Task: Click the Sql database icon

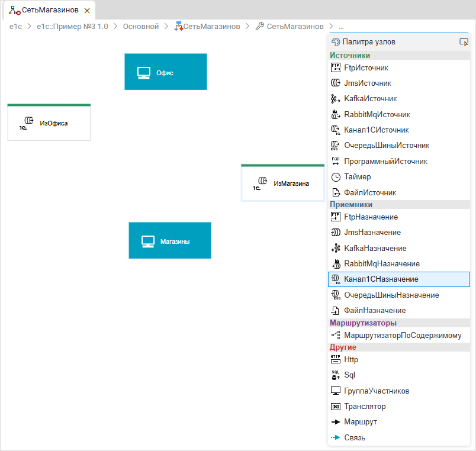Action: (336, 375)
